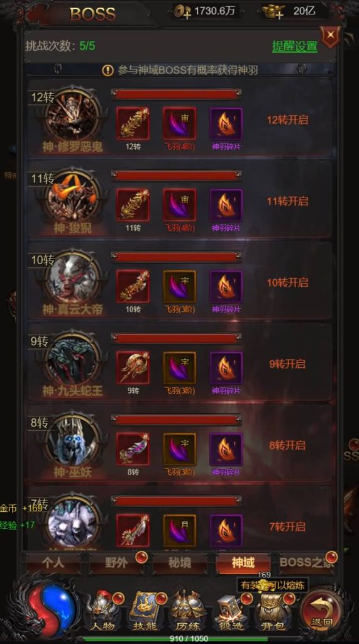The height and width of the screenshot is (644, 359).
Task: Close the BOSS panel with X
Action: [x=330, y=36]
